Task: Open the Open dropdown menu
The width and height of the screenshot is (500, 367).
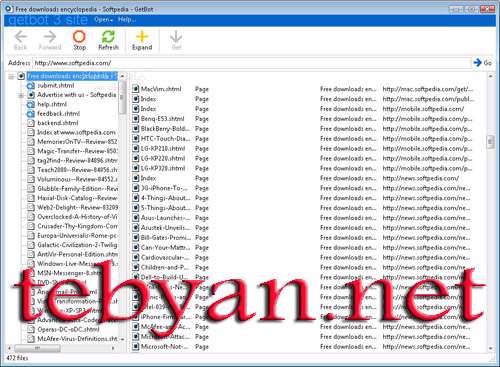Action: coord(103,20)
